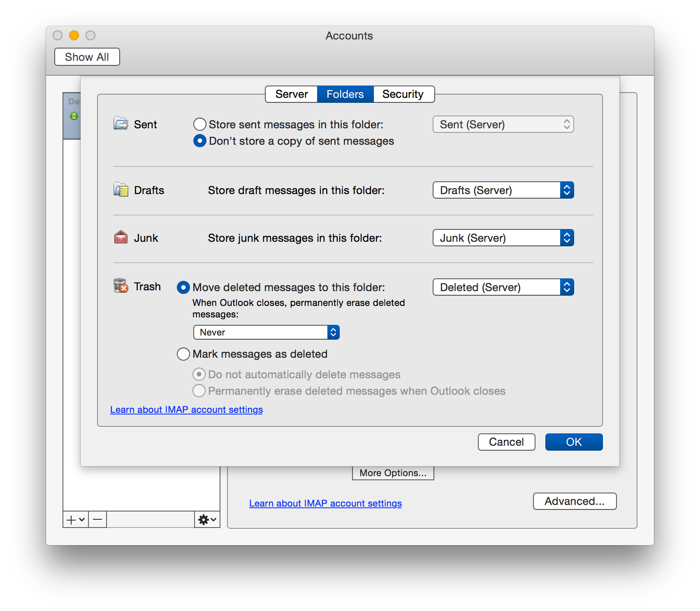Click the Drafts label text
The height and width of the screenshot is (611, 700).
[x=149, y=190]
